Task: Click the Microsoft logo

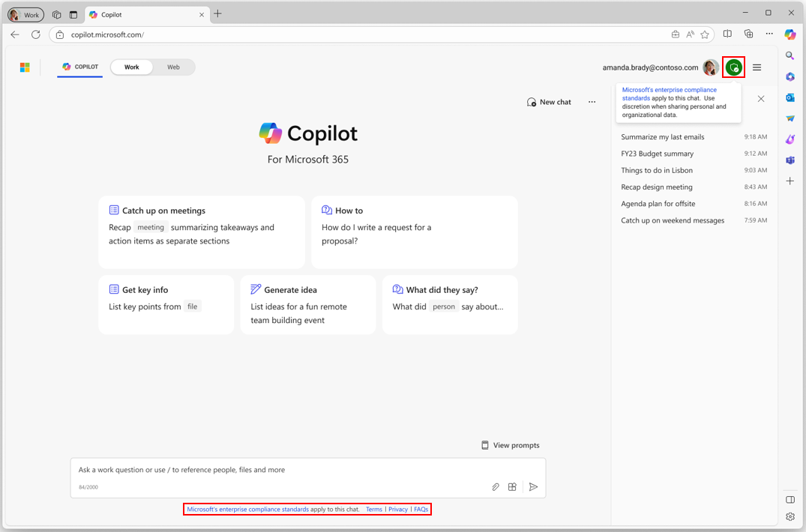Action: (25, 67)
